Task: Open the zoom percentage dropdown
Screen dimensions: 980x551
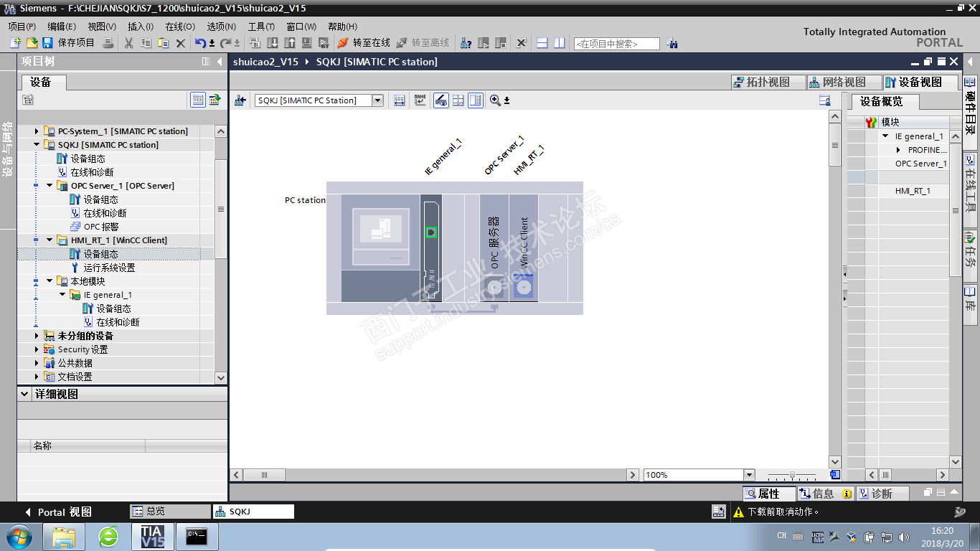Action: pyautogui.click(x=749, y=475)
